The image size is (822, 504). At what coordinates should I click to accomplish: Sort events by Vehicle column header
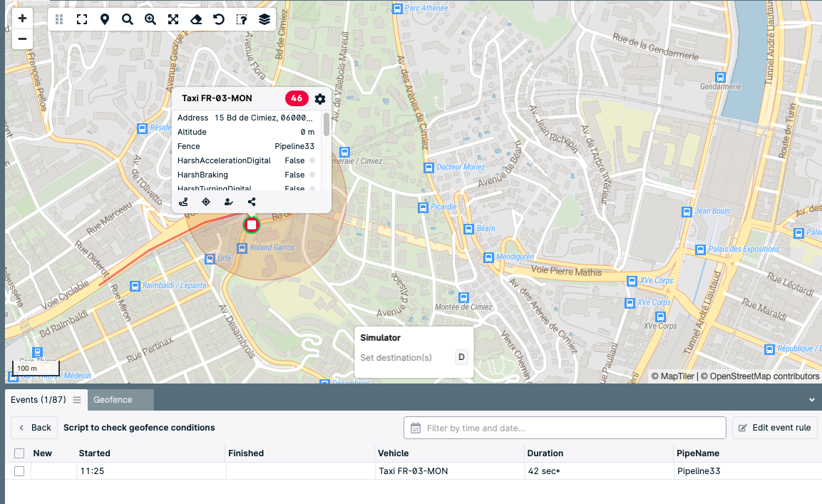(393, 453)
